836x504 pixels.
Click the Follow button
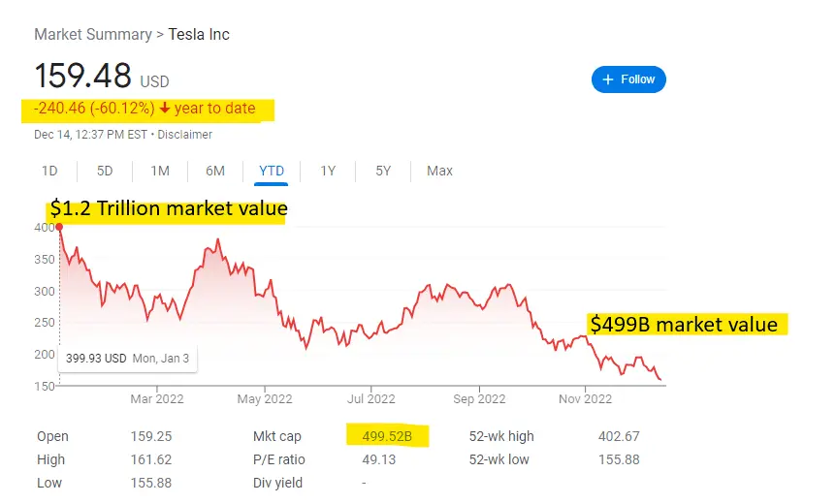coord(628,79)
